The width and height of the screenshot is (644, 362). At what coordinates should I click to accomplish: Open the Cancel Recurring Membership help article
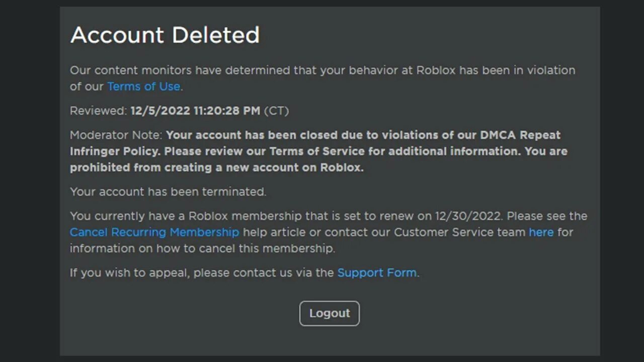click(x=154, y=232)
